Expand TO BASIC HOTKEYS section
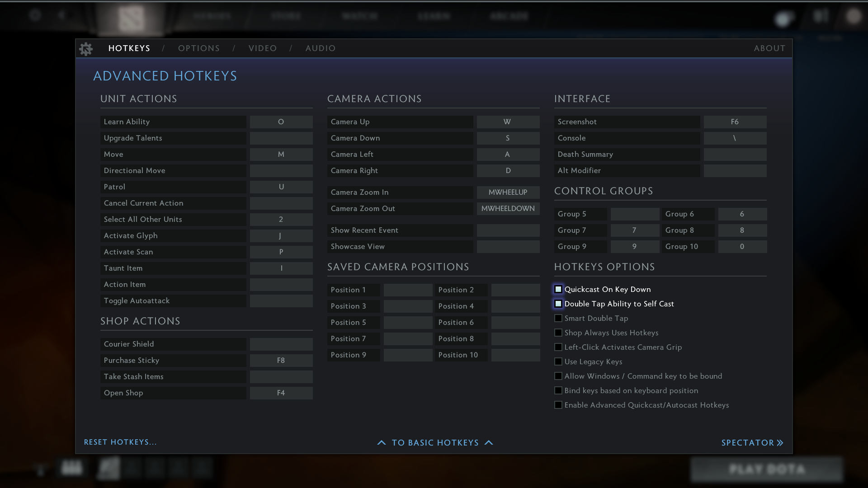Screen dimensions: 868x488 coord(434,442)
